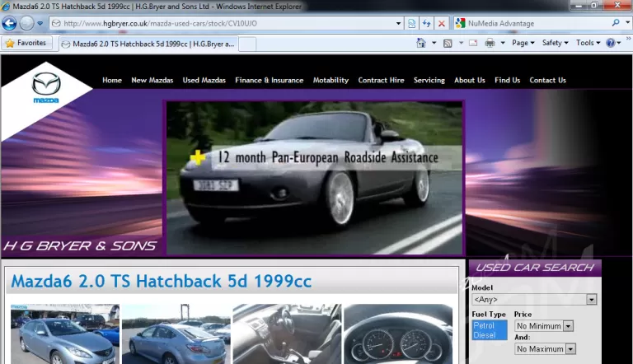Expand the Home button dropdown arrow

tap(434, 43)
